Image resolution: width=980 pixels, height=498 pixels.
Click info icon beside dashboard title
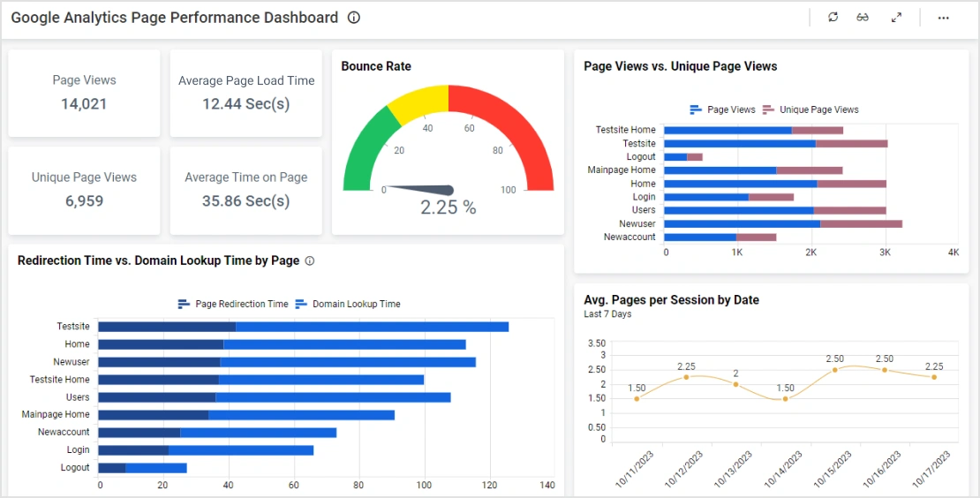[354, 18]
